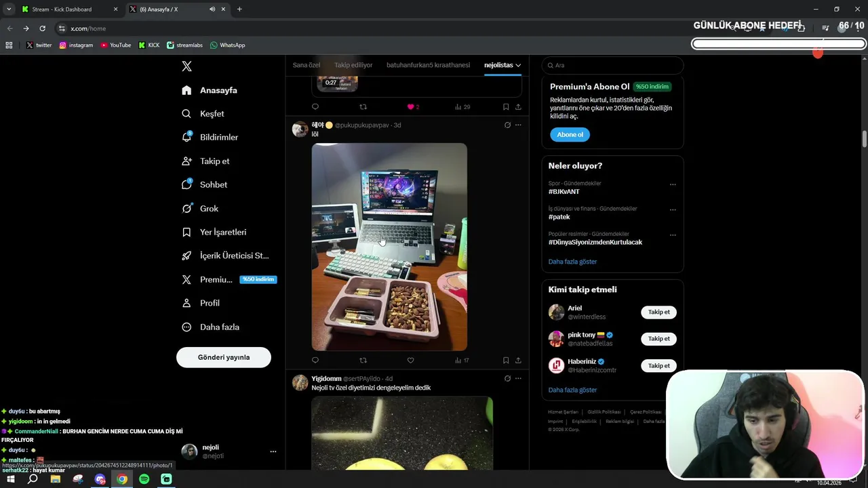This screenshot has width=868, height=488.
Task: Click Daha fazla göster under trends
Action: [573, 262]
